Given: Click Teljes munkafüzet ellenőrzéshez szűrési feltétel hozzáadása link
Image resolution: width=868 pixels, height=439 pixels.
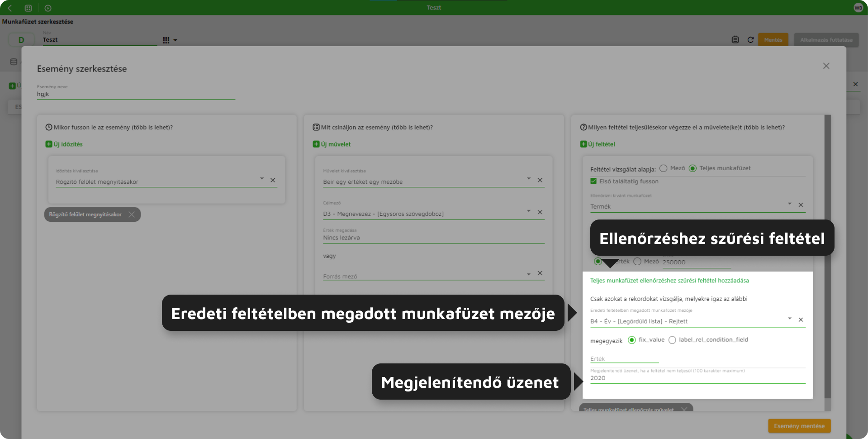Looking at the screenshot, I should [669, 281].
